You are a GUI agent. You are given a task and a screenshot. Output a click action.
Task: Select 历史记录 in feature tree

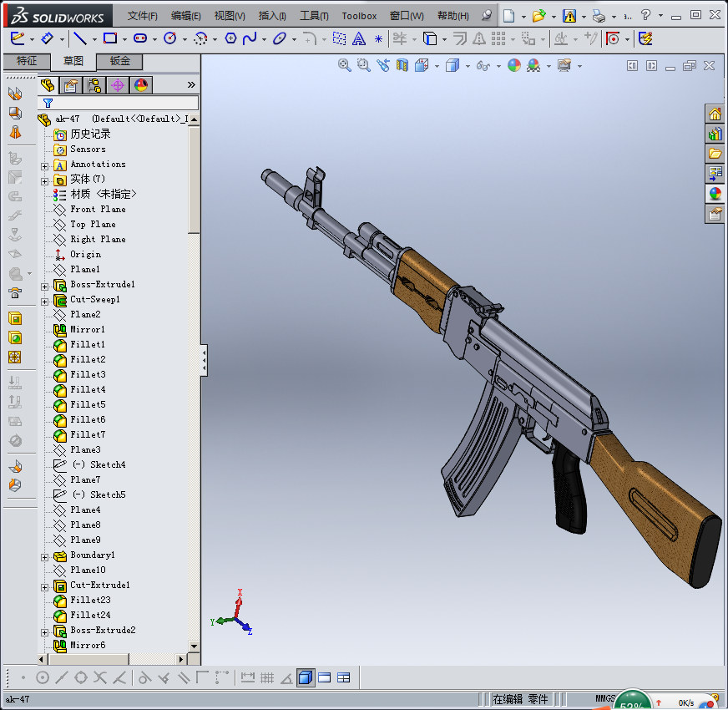coord(82,134)
